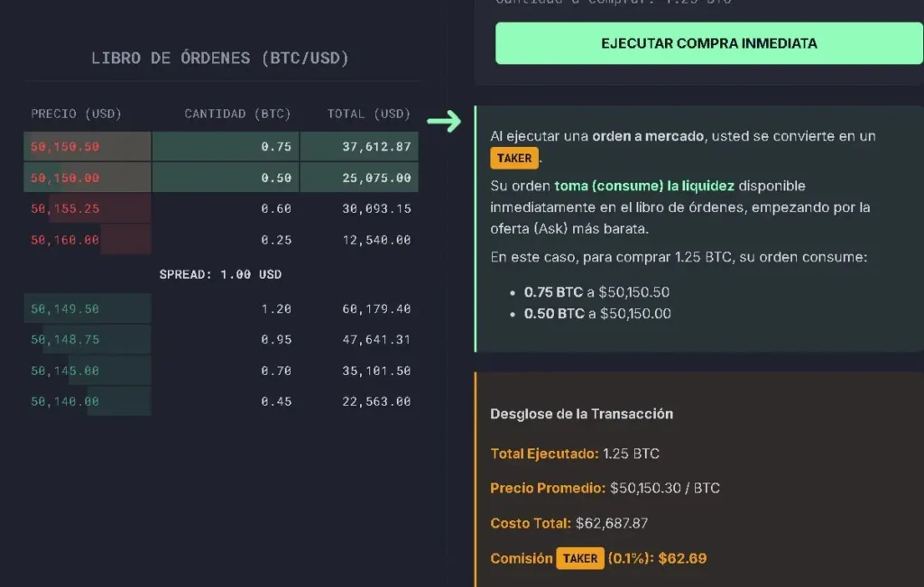Click the EJECUTAR COMPRA INMEDIATA button
Screen dimensions: 924x587
click(708, 43)
